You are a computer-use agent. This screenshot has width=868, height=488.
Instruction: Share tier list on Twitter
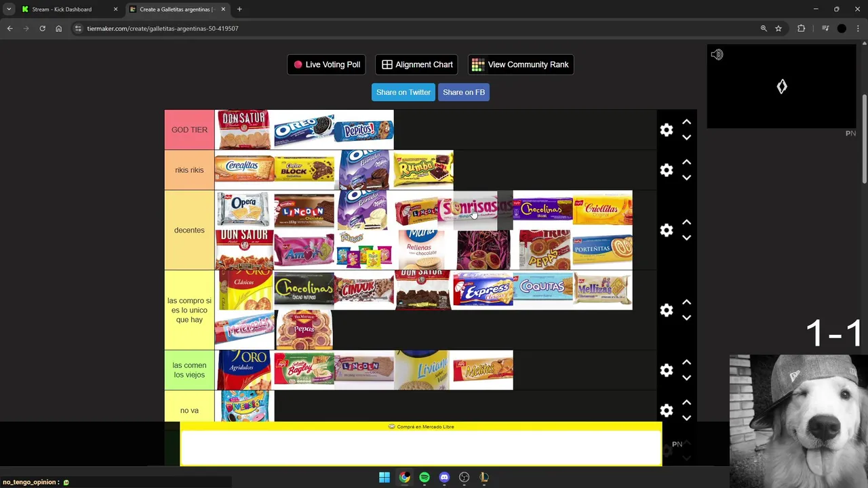[x=403, y=92]
